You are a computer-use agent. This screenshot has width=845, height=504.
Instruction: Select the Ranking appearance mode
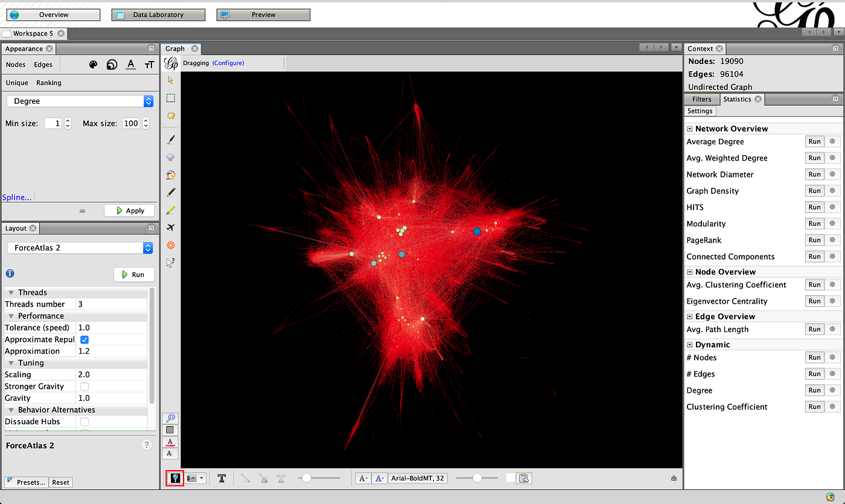pos(49,83)
